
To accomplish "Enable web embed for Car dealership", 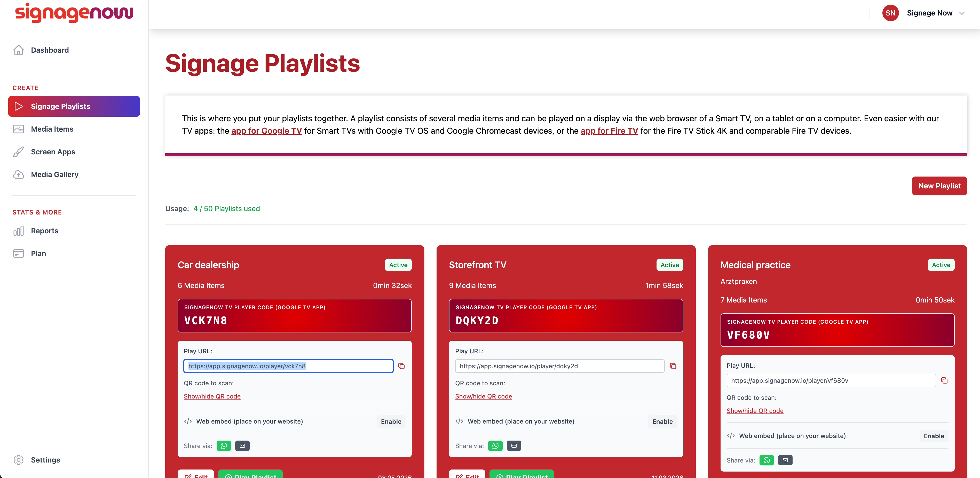I will (x=391, y=421).
